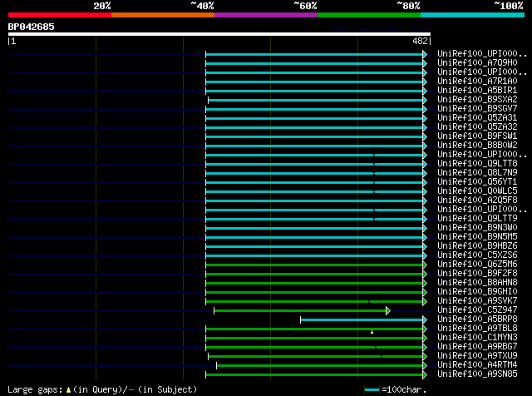Select the green alignment bar for UniRef100_C1MYN3
The image size is (532, 396).
pyautogui.click(x=314, y=338)
